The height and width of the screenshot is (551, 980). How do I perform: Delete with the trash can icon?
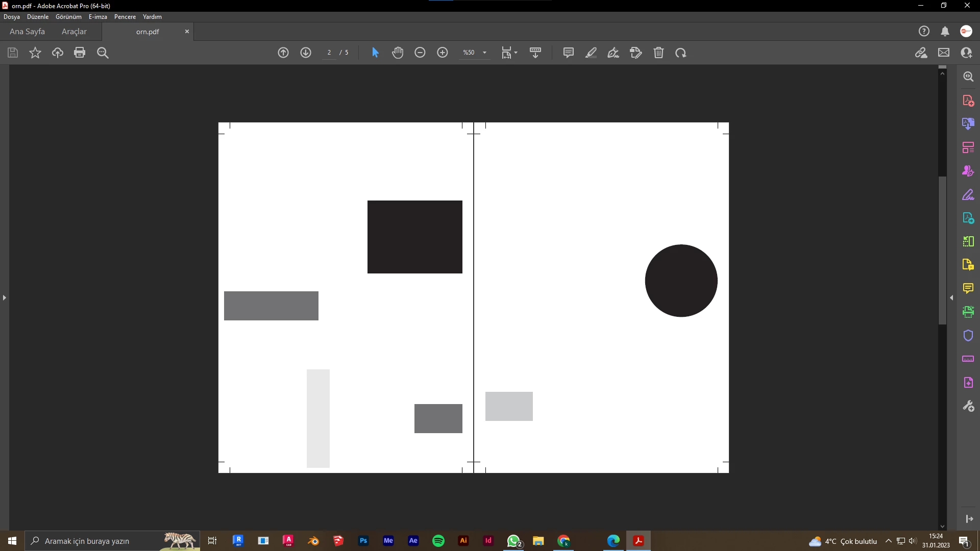pos(658,53)
